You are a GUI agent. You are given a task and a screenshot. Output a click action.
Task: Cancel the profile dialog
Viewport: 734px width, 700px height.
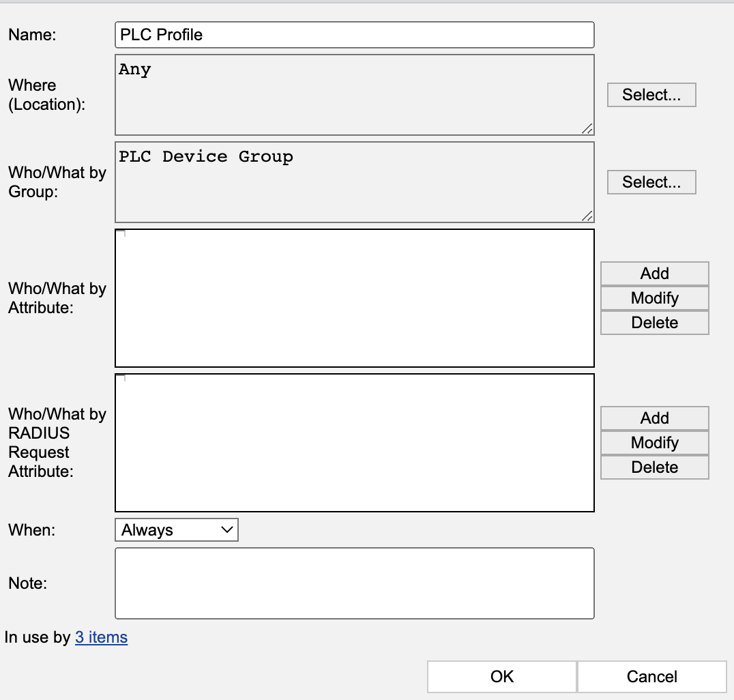pos(651,676)
